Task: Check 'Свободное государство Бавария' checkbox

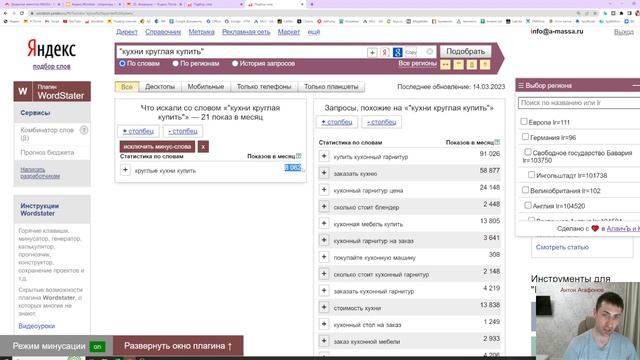Action: [528, 152]
